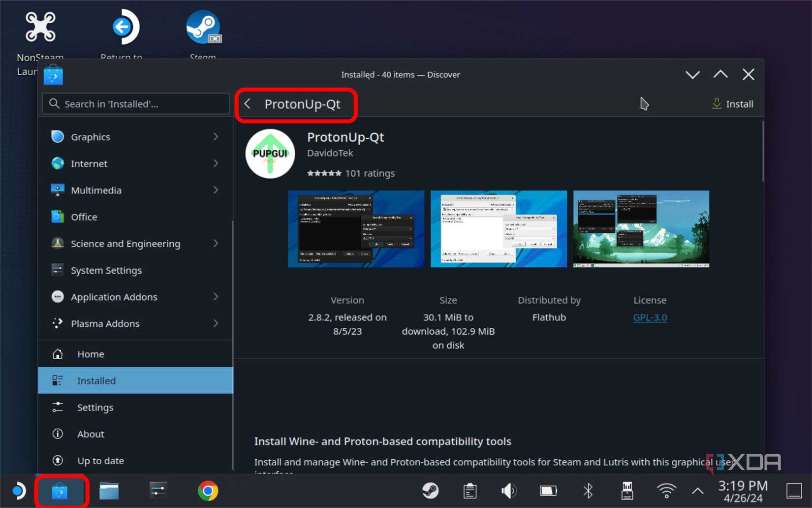Open the Plasma Addons category

(x=135, y=323)
